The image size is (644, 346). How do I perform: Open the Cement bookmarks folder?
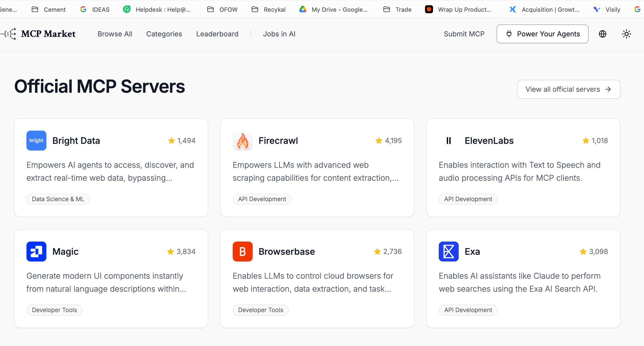point(49,9)
